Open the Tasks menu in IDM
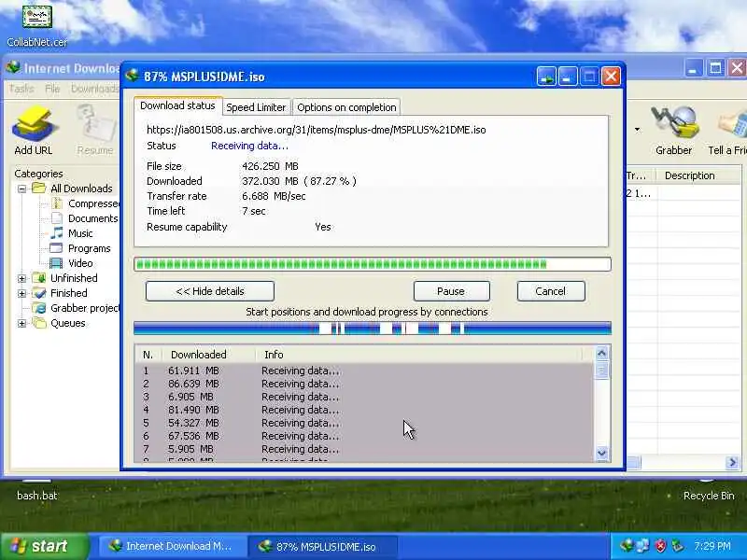Viewport: 747px width, 560px height. point(21,89)
